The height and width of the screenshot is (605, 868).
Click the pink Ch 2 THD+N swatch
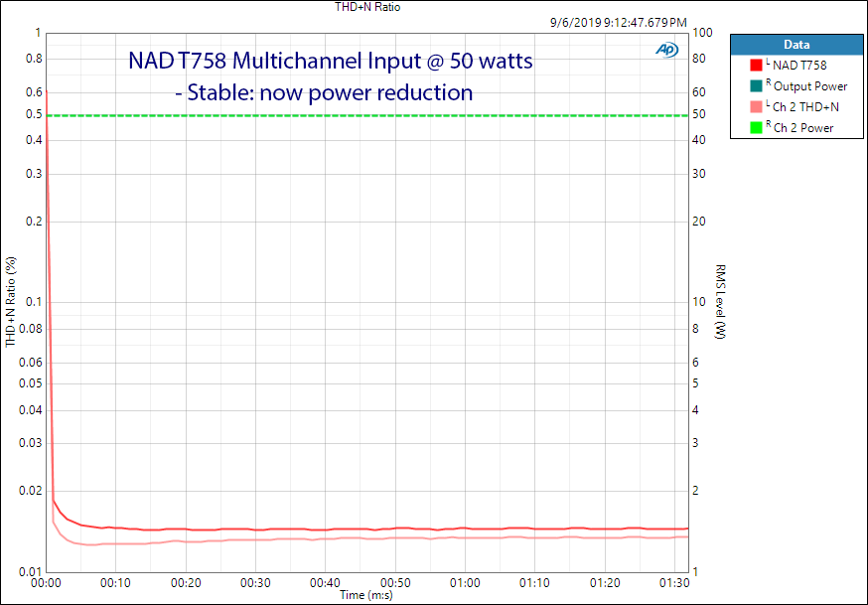click(x=756, y=107)
